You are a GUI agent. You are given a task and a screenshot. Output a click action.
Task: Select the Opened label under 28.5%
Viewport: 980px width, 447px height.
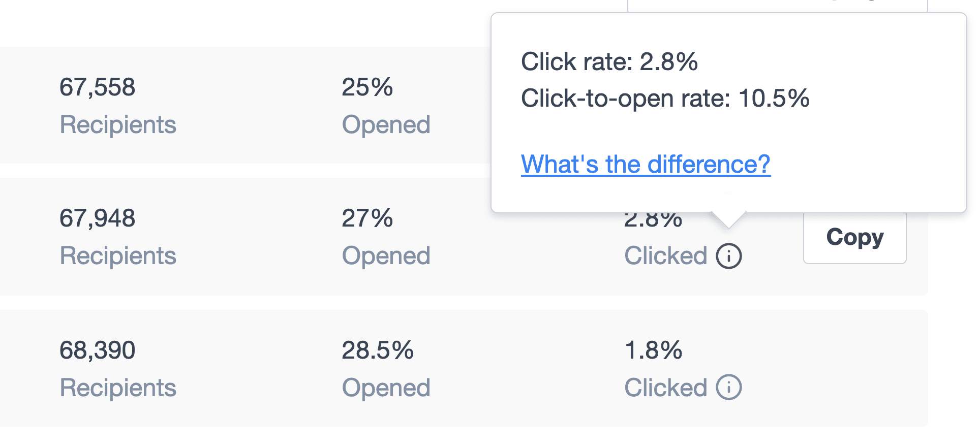coord(386,388)
